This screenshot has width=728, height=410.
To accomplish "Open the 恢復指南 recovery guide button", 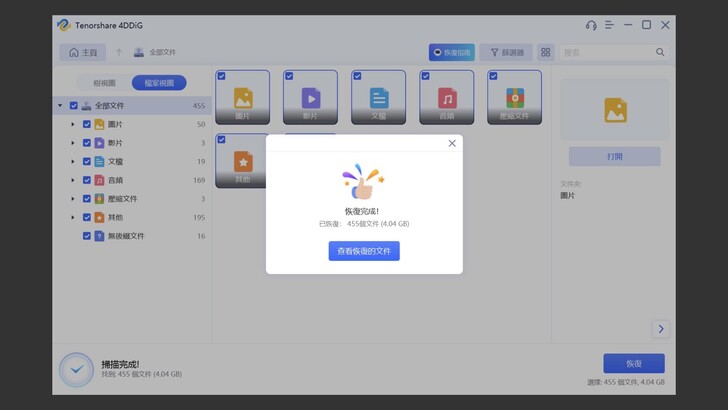I will coord(452,52).
